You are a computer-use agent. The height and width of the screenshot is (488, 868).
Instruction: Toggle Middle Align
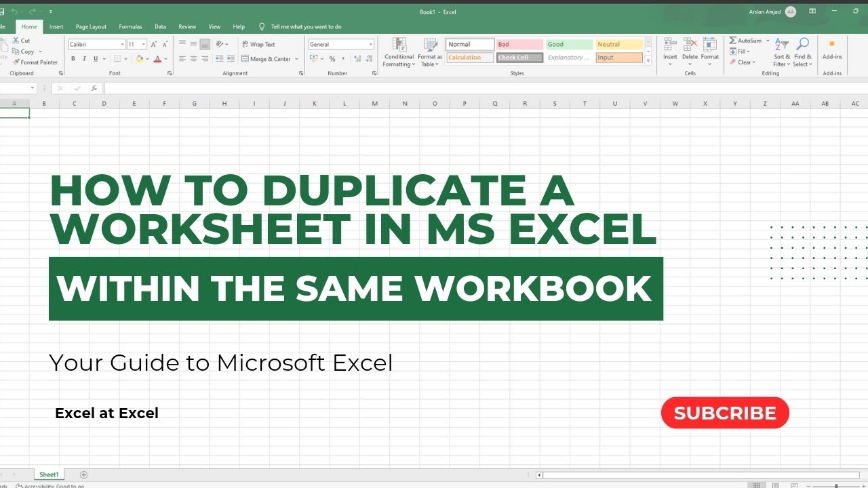tap(194, 44)
